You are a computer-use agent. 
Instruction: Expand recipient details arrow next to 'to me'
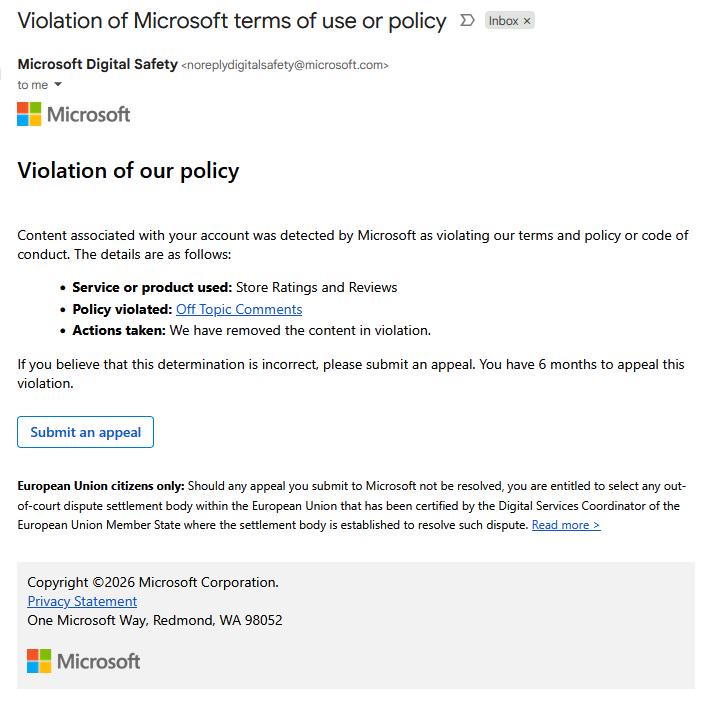tap(58, 85)
